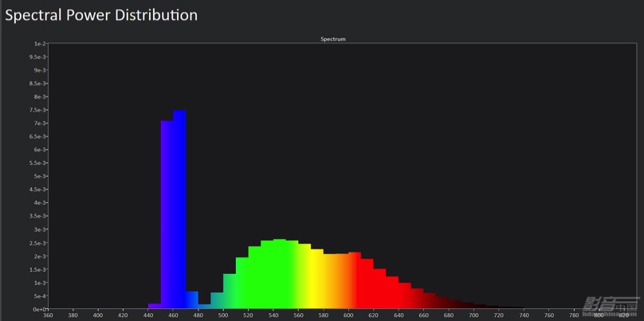Viewport: 644px width, 321px height.
Task: Click the blue bar at 450 nm
Action: (167, 215)
